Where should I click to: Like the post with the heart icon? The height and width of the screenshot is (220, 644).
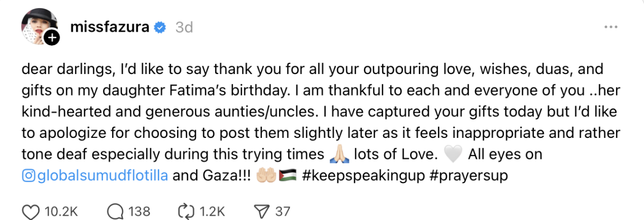coord(32,211)
